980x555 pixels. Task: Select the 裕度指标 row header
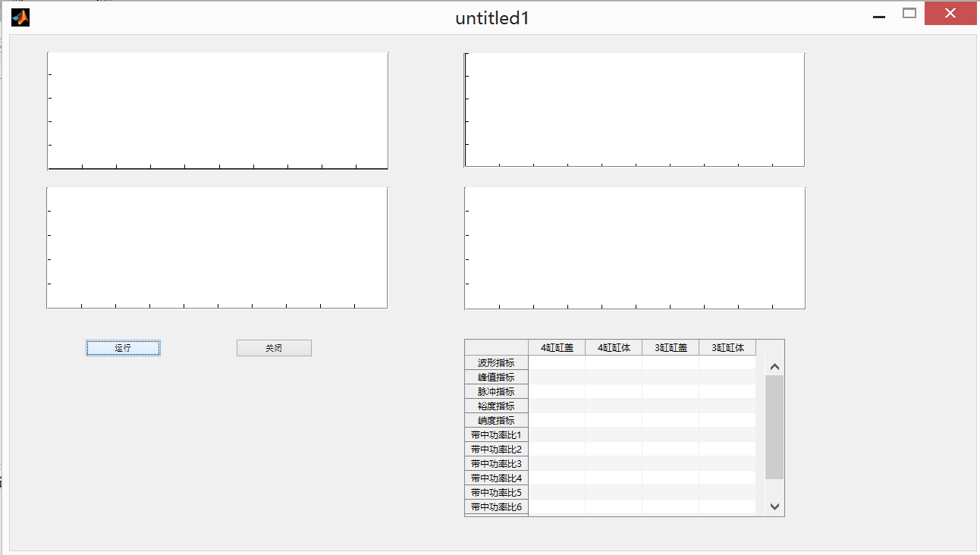[496, 406]
